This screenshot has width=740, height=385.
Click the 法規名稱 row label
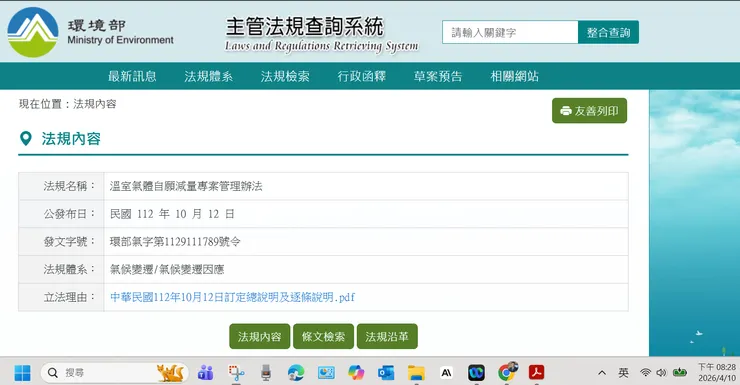[x=69, y=186]
